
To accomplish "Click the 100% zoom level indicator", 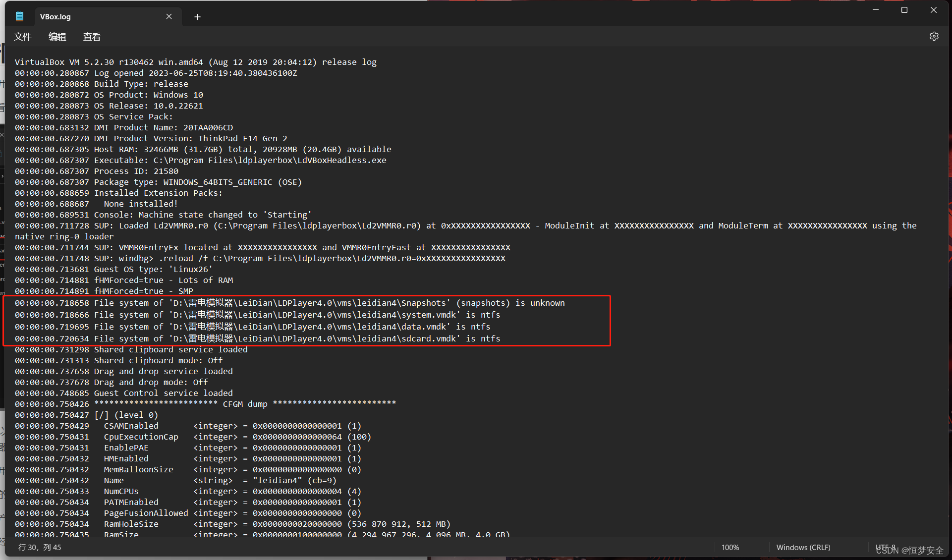I will 730,547.
